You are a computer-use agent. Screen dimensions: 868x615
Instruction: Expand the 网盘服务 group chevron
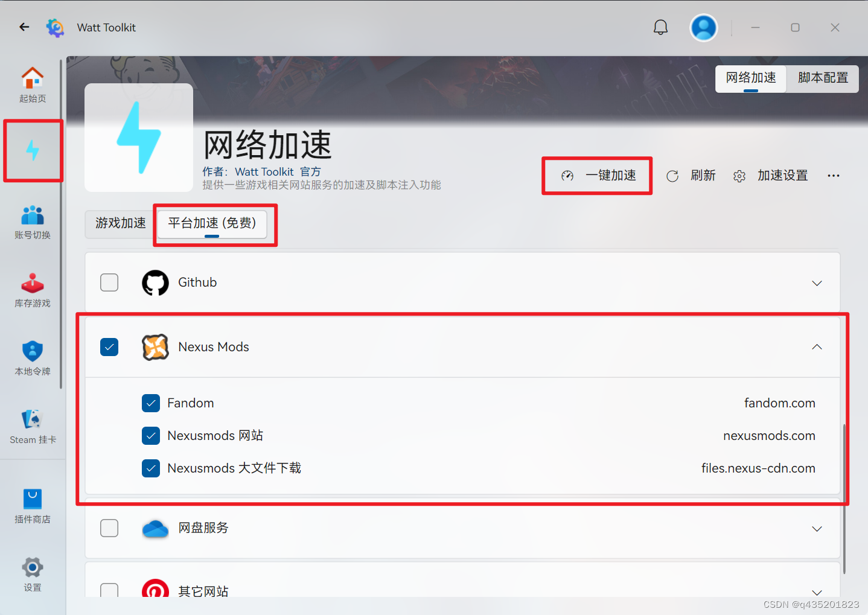[x=817, y=529]
